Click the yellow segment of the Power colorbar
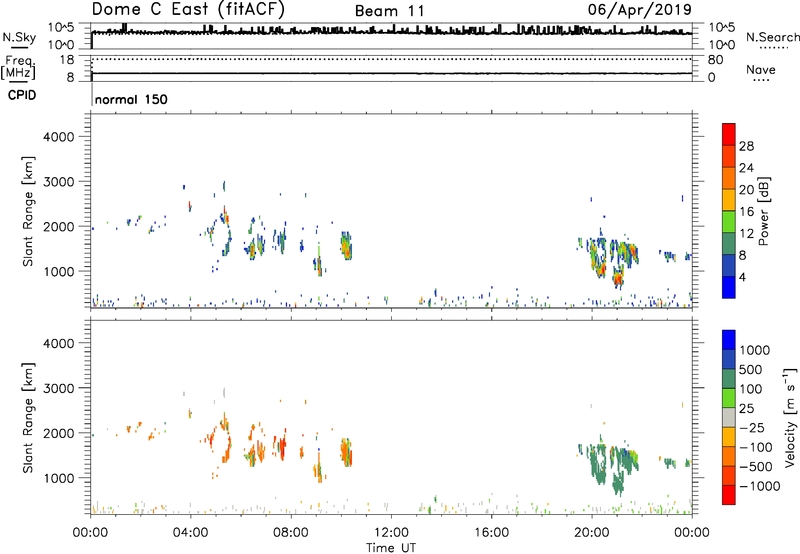Viewport: 800px width, 554px height. pos(729,200)
